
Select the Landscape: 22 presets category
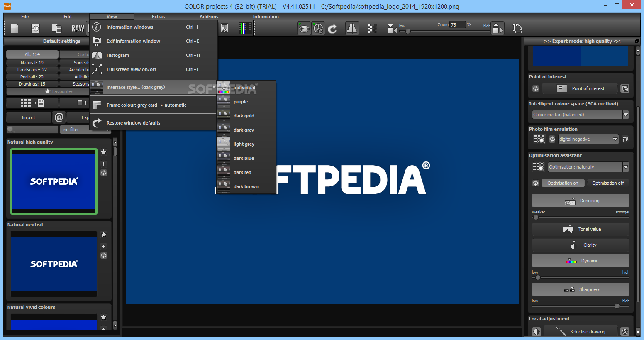(x=32, y=70)
